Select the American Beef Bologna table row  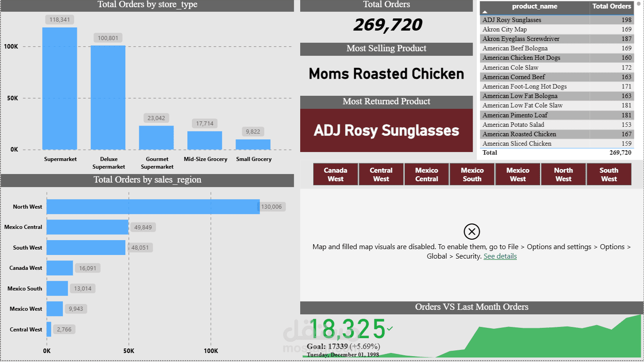click(535, 48)
